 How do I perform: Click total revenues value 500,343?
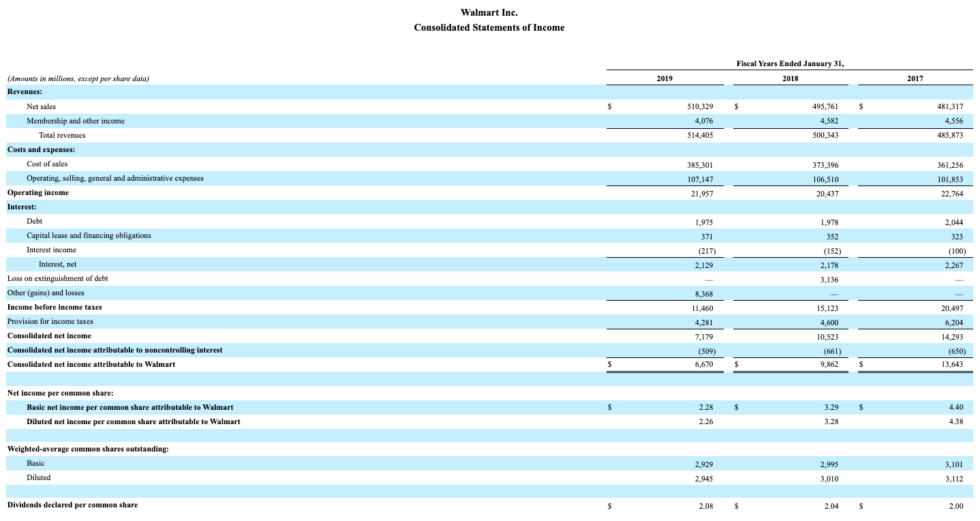point(825,135)
